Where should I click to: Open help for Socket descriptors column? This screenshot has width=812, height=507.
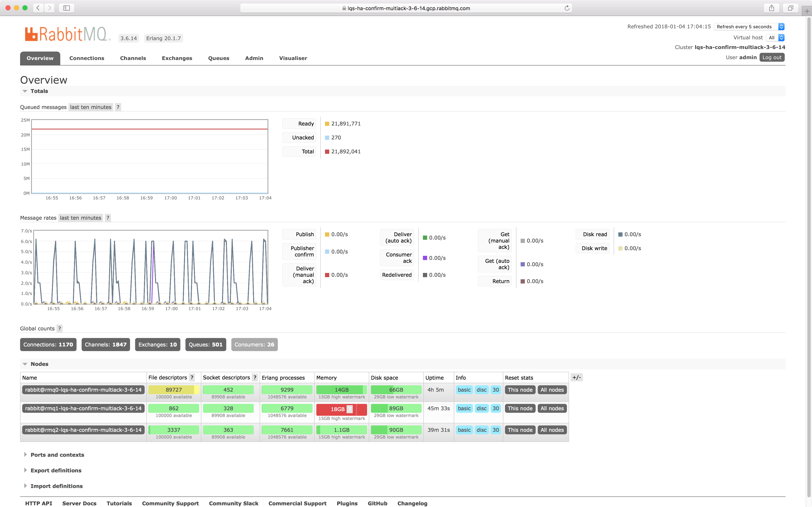(x=255, y=377)
